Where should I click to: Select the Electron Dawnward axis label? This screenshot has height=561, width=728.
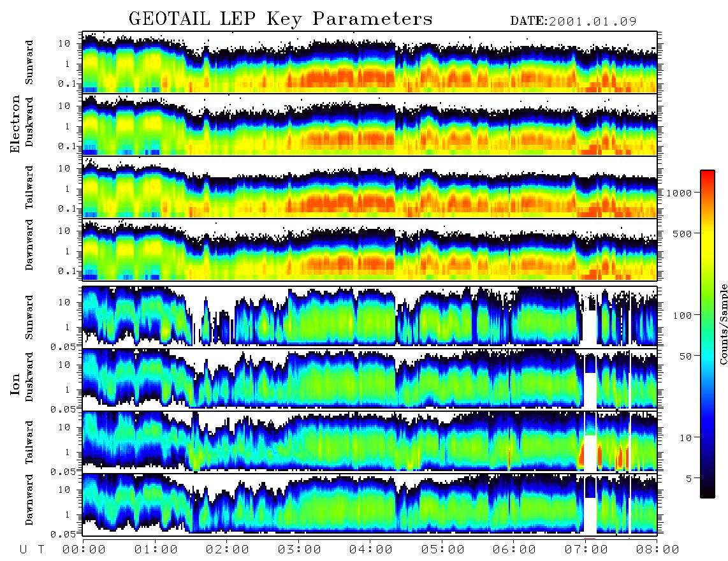29,245
